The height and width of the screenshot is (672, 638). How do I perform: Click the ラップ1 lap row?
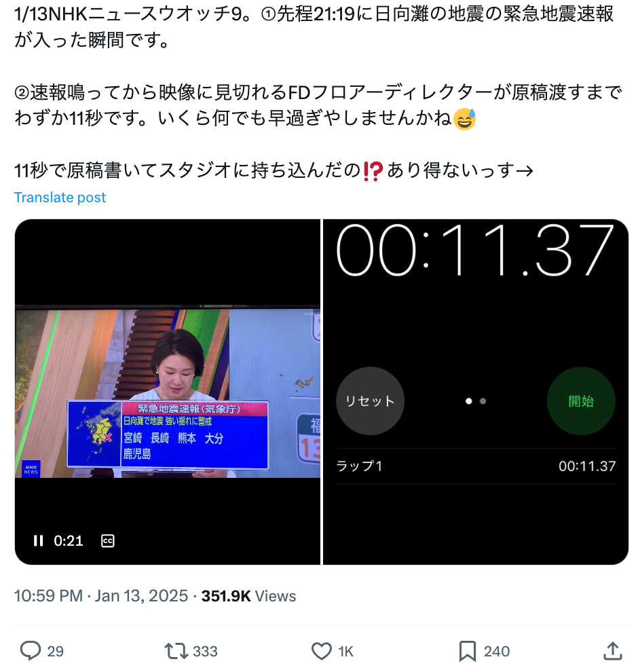click(476, 466)
